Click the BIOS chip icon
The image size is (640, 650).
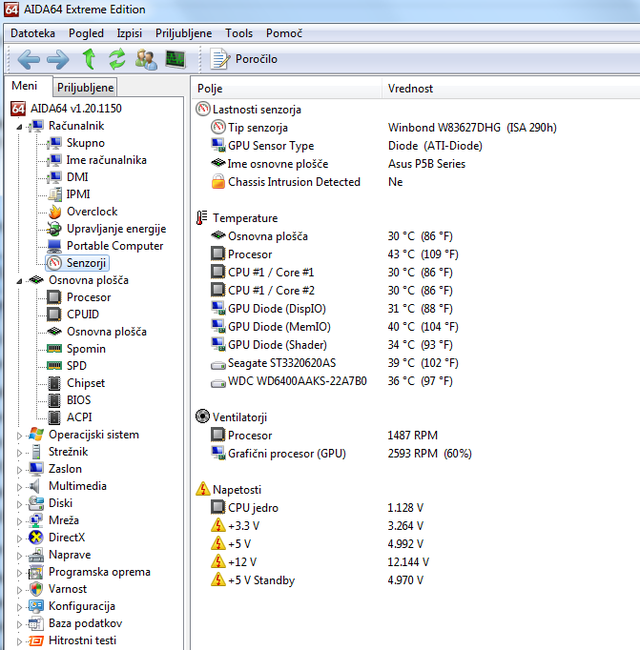pos(54,400)
